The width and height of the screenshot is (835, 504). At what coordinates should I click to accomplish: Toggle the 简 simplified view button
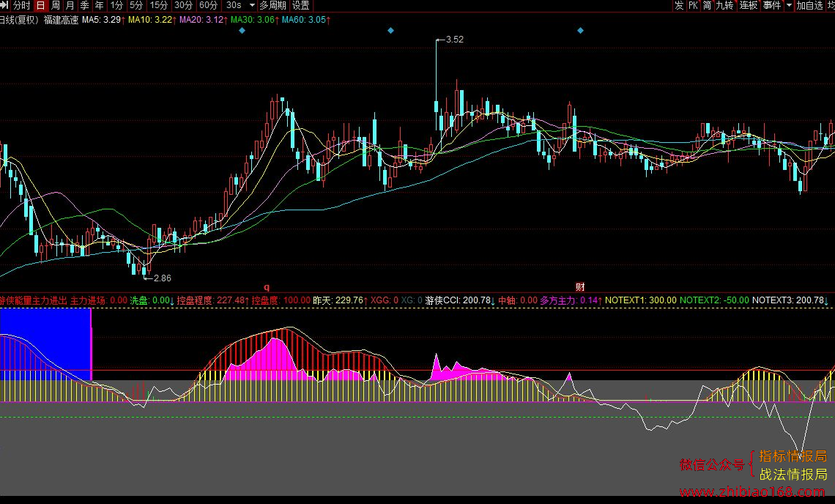click(708, 5)
